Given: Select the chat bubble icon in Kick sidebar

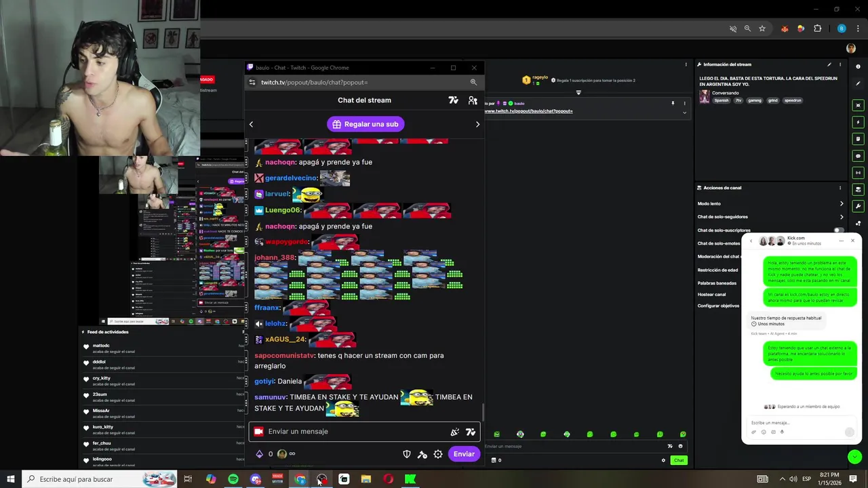Looking at the screenshot, I should [858, 156].
